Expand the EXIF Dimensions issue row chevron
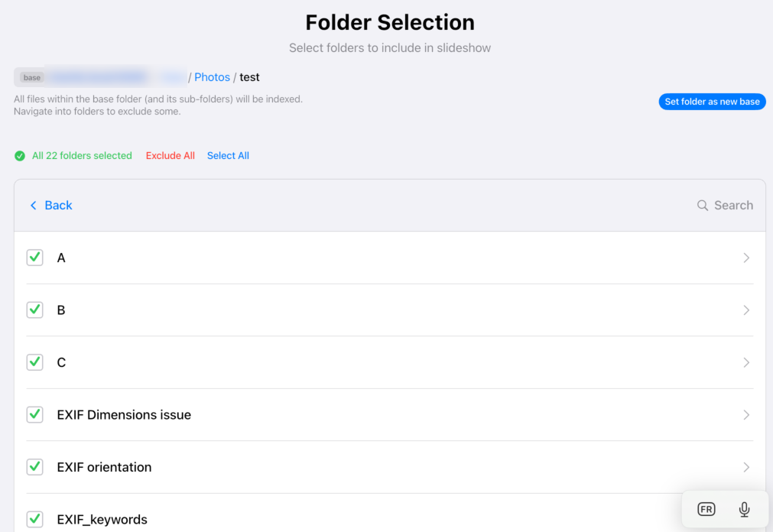The height and width of the screenshot is (532, 773). point(746,414)
